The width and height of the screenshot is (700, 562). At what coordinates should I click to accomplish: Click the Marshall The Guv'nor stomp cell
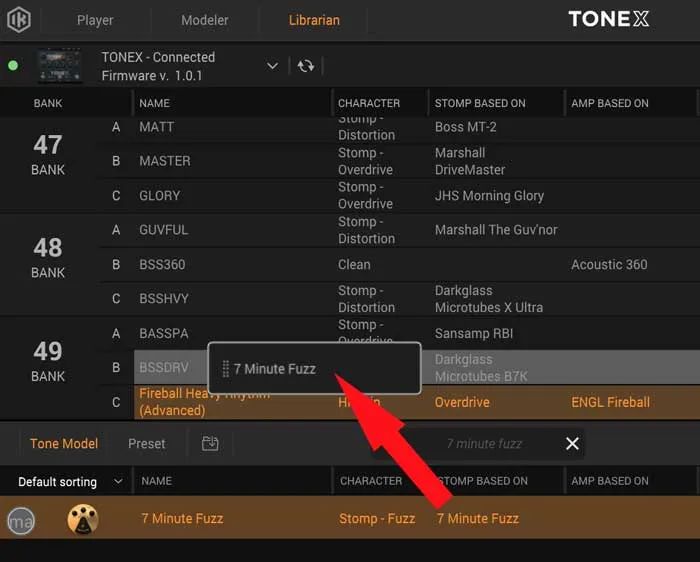[x=496, y=230]
